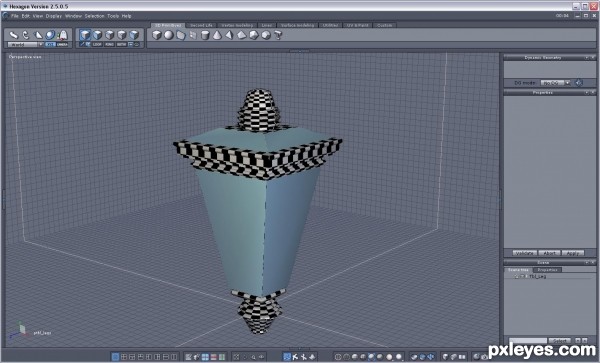Click the cube primitive in 3D Primitives tab
600x363 pixels.
click(157, 35)
